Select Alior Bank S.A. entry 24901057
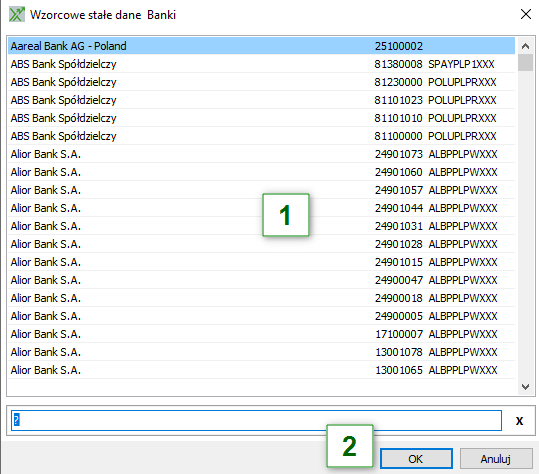The image size is (539, 474). tap(261, 190)
